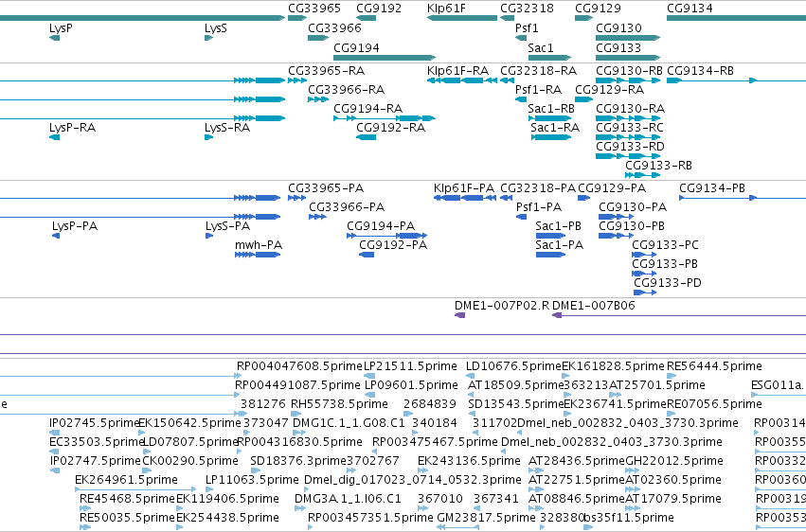The width and height of the screenshot is (806, 532).
Task: Open the Psf1-PA coding sequence
Action: [521, 217]
